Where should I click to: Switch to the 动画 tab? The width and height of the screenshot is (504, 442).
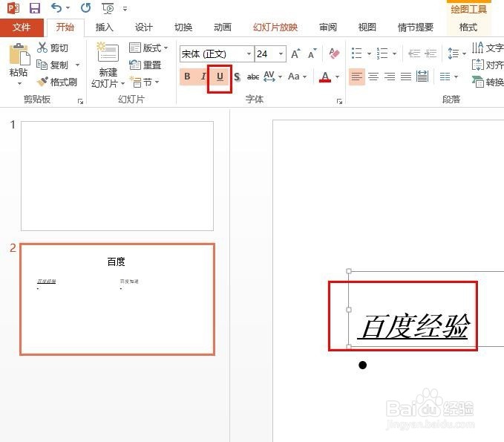click(223, 27)
